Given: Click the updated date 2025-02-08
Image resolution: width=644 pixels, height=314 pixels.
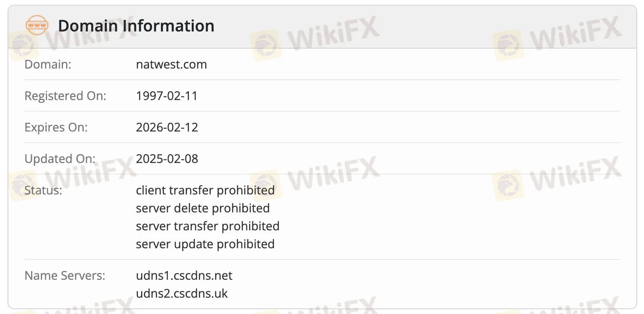Looking at the screenshot, I should click(167, 159).
